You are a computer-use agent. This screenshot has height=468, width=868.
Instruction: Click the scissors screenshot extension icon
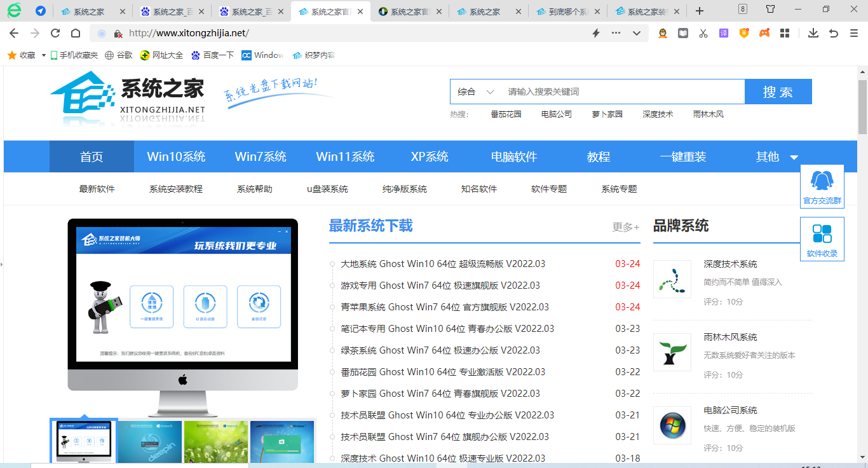click(703, 32)
